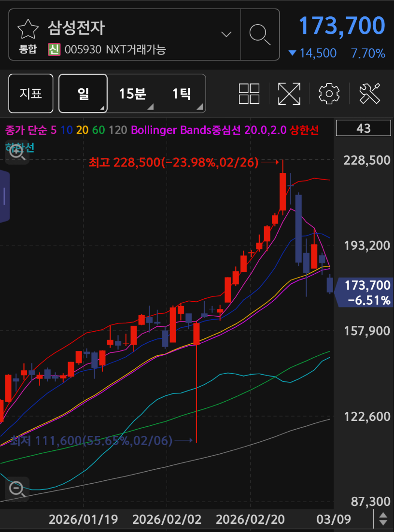Select the 15분 minute chart tab
The width and height of the screenshot is (394, 532).
pyautogui.click(x=132, y=94)
